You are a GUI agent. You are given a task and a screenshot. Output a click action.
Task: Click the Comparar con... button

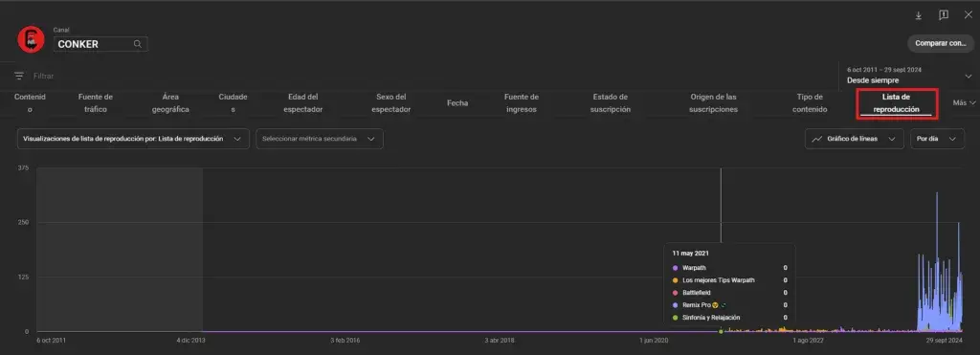coord(940,43)
